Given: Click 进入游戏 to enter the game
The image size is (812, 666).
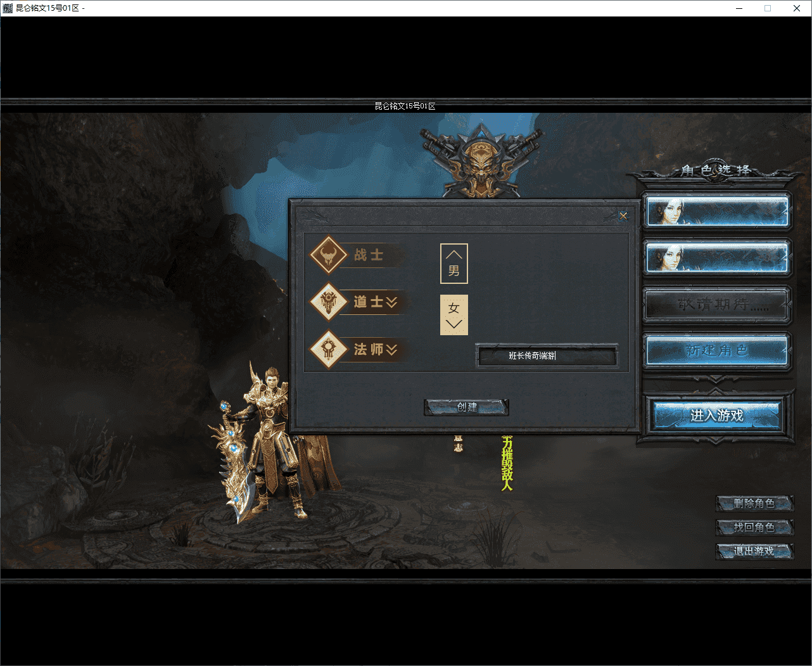Looking at the screenshot, I should (x=717, y=416).
